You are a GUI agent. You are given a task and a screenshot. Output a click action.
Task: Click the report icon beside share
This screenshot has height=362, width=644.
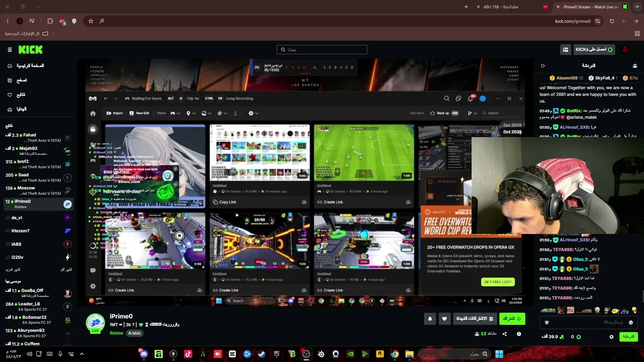click(519, 334)
